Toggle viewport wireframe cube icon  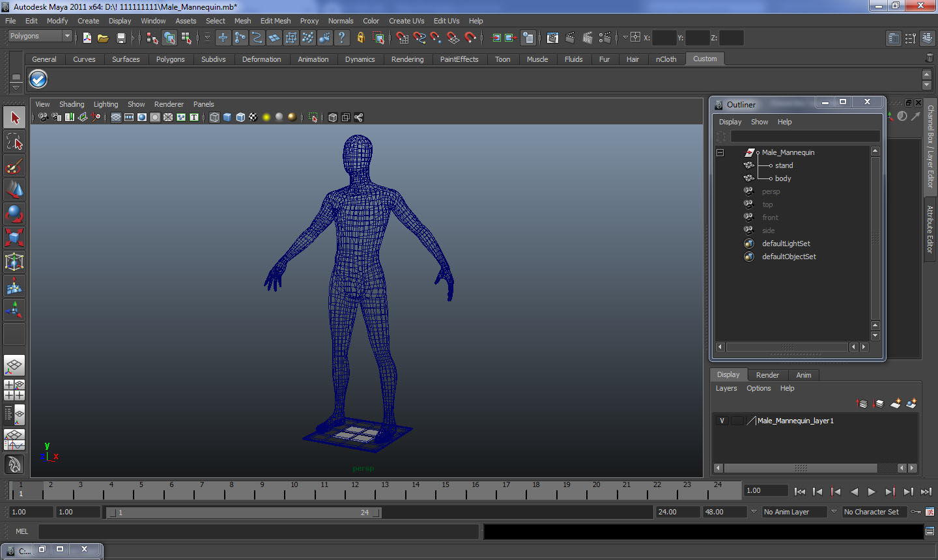tap(214, 117)
